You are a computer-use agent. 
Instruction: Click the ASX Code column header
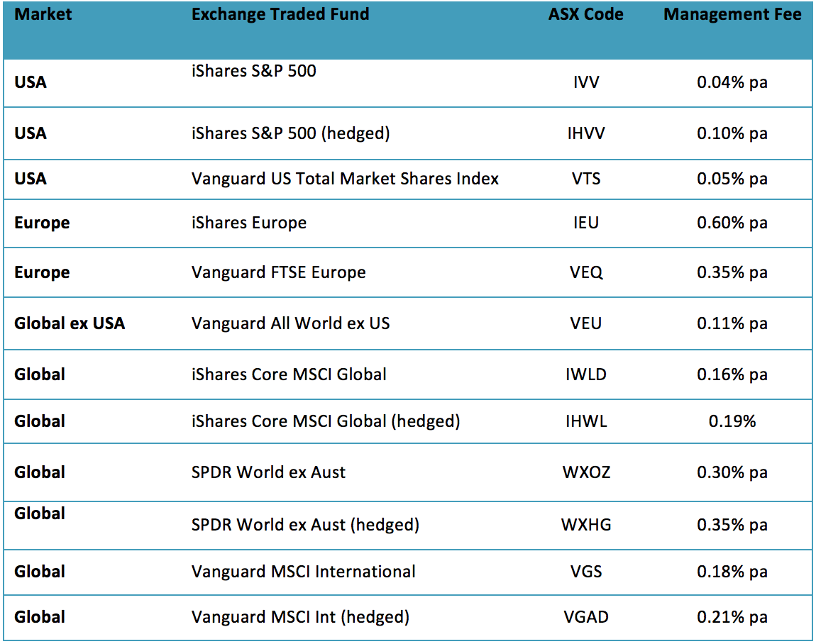click(x=585, y=15)
